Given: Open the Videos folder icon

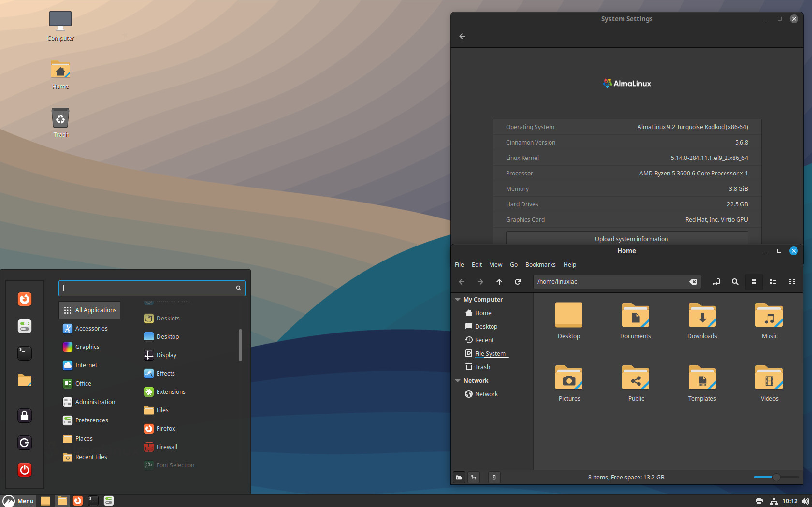Looking at the screenshot, I should pyautogui.click(x=769, y=377).
